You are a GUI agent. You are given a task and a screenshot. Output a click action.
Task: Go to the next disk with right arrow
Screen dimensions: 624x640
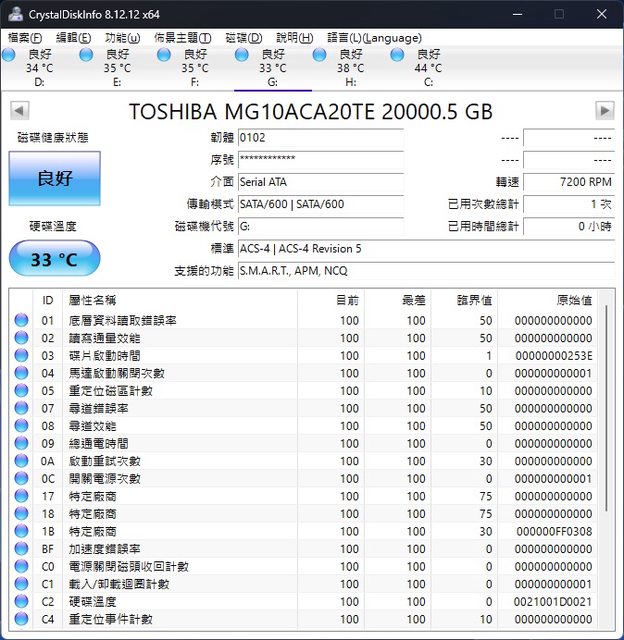coord(604,110)
